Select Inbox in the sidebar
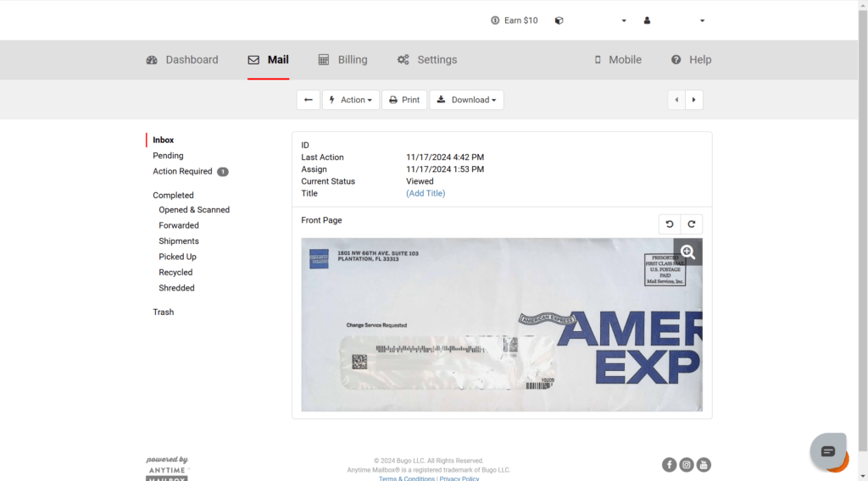This screenshot has width=868, height=481. 164,140
